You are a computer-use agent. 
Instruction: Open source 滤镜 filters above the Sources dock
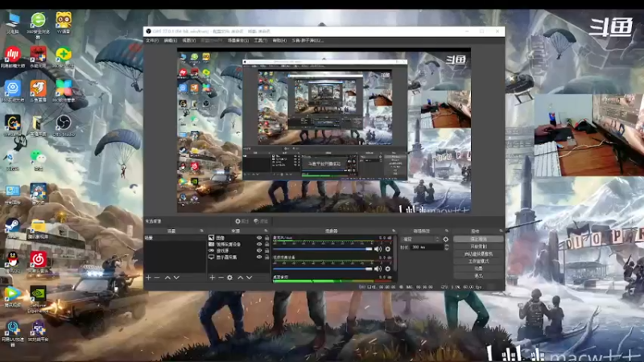pyautogui.click(x=261, y=221)
